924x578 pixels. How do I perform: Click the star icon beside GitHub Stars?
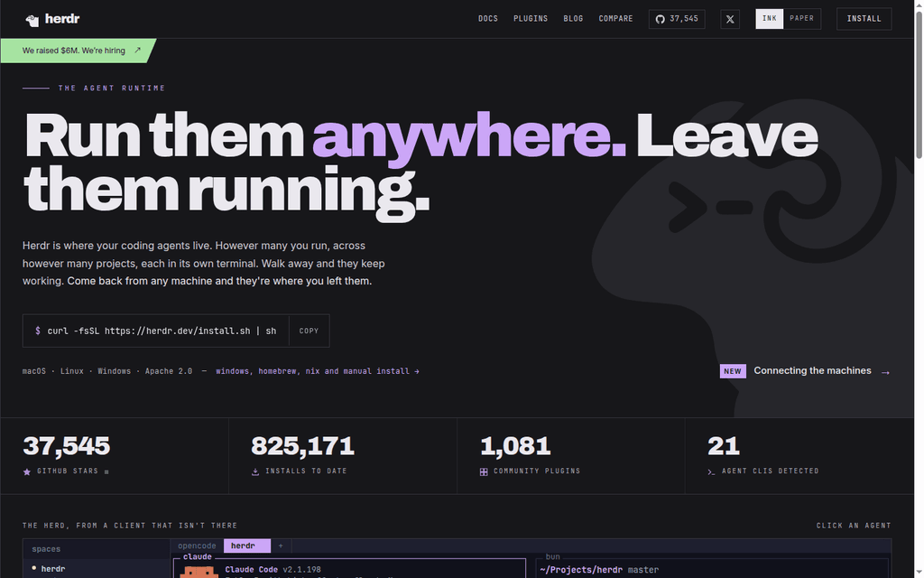[26, 471]
